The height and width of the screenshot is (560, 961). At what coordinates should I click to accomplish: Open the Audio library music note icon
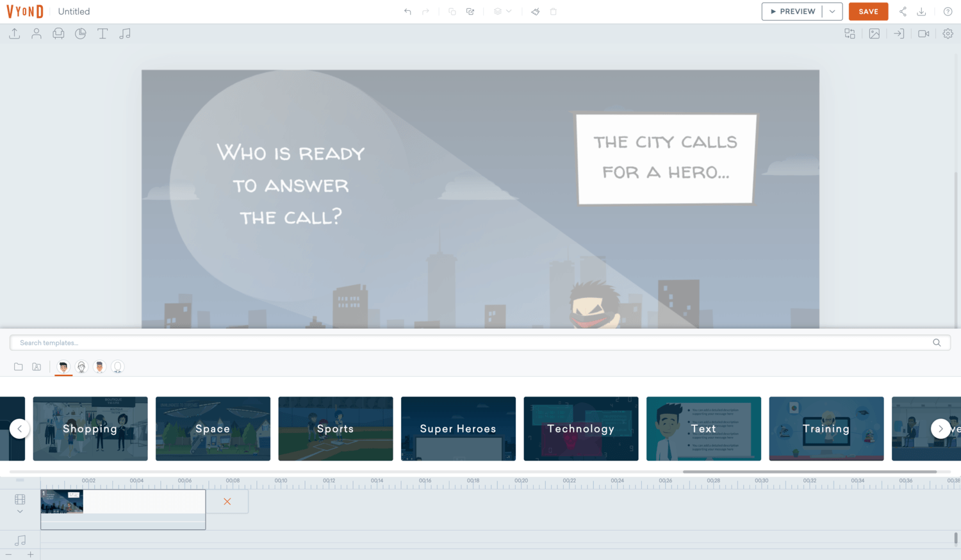coord(125,33)
